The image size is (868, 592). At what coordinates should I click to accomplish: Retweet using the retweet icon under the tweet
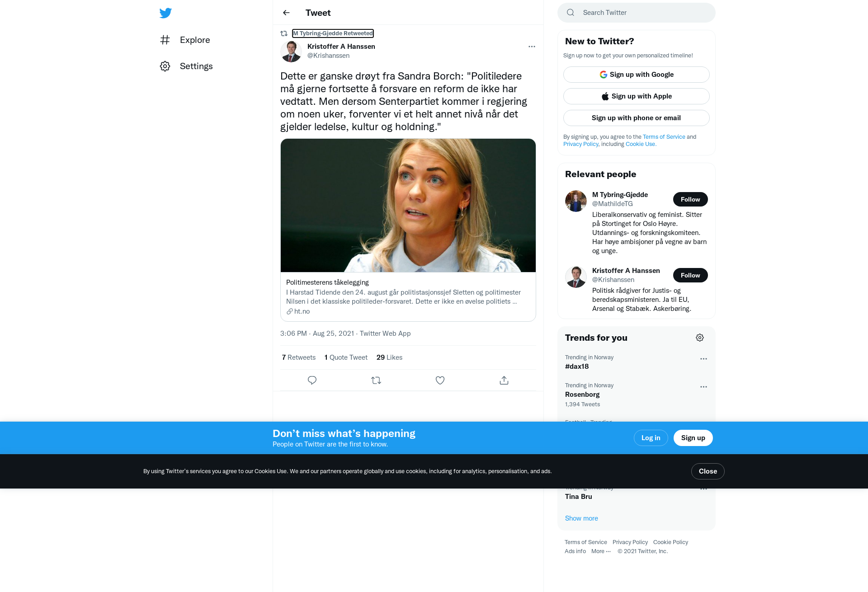pyautogui.click(x=376, y=380)
